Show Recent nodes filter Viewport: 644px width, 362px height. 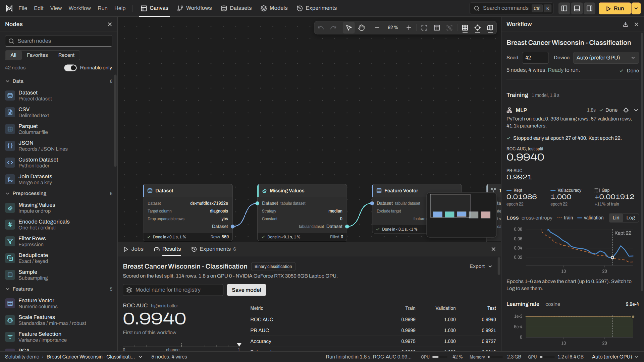point(66,55)
